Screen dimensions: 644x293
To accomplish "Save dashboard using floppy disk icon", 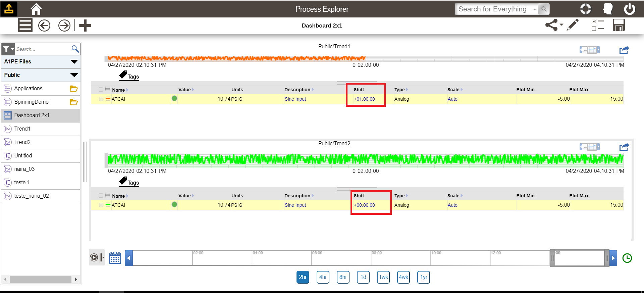I will click(619, 25).
